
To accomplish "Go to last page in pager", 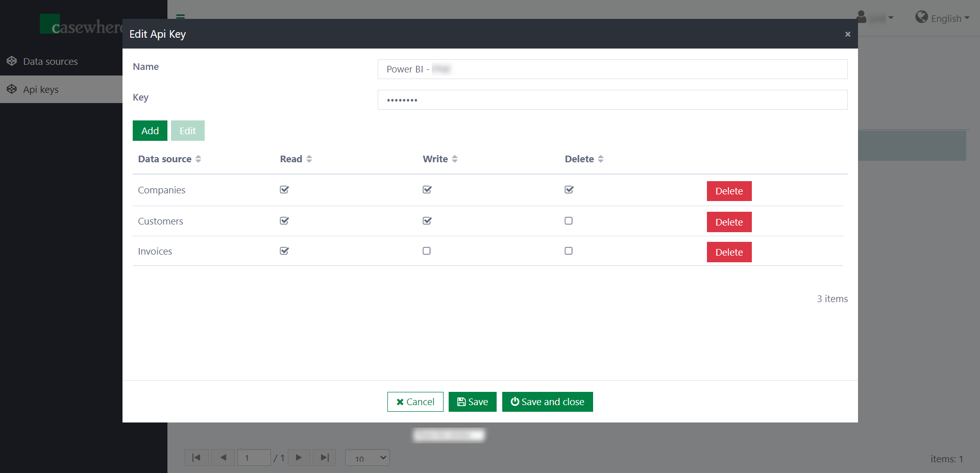I will (324, 458).
